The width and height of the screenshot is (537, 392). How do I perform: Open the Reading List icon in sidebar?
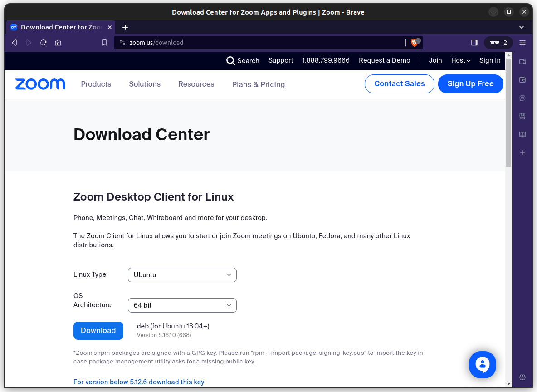pos(522,134)
